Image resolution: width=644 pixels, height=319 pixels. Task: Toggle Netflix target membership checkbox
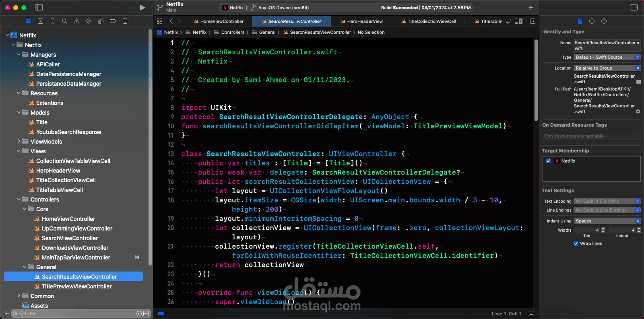(548, 161)
